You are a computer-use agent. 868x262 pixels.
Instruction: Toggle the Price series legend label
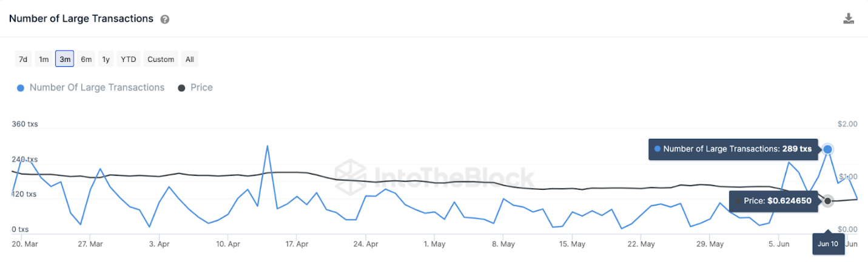point(201,87)
